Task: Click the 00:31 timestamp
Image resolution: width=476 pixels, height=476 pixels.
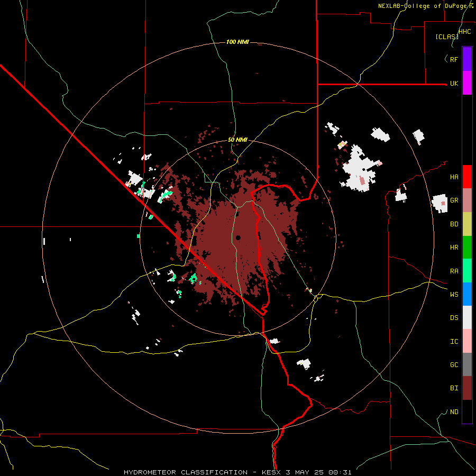Action: tap(341, 472)
